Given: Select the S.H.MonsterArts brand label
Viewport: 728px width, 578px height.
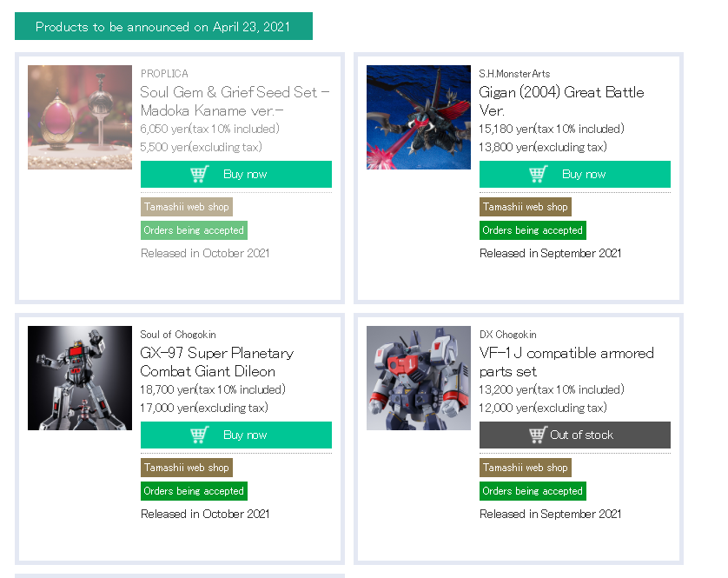Looking at the screenshot, I should [x=514, y=74].
